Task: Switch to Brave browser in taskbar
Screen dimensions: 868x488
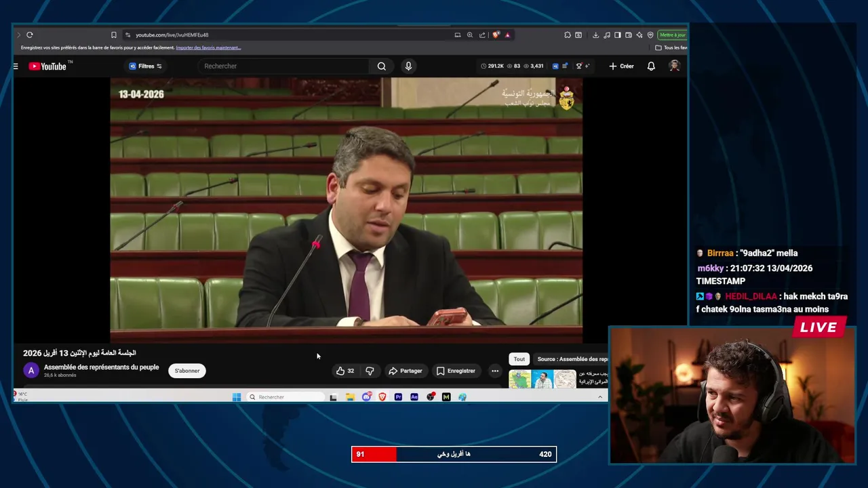Action: click(382, 397)
